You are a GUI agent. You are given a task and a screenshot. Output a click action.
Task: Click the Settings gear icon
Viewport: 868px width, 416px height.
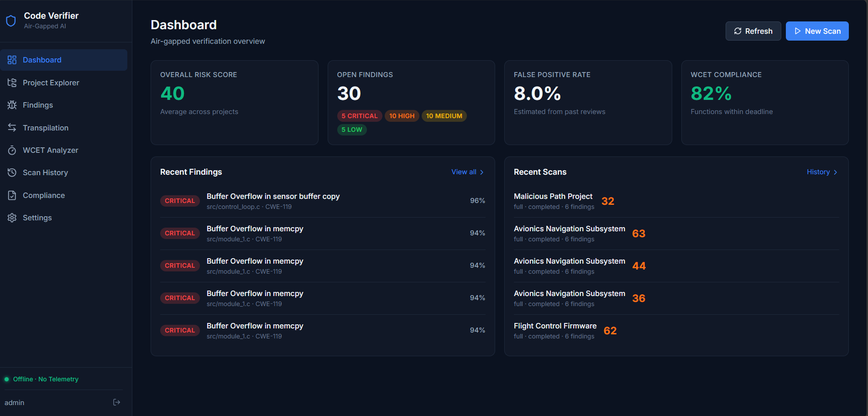tap(12, 218)
